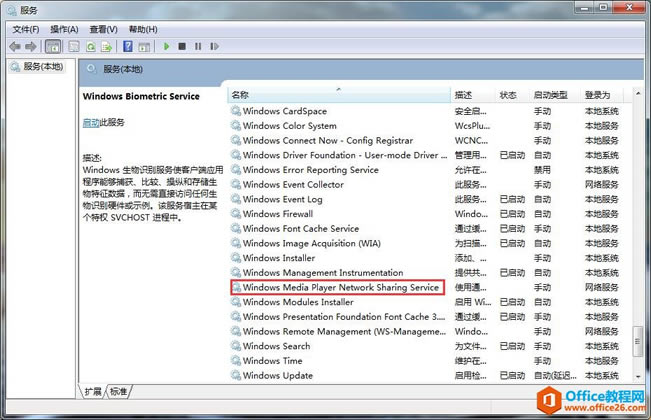Screen dimensions: 651x420
Task: Click the scrollbar up arrow in services list
Action: coord(638,94)
